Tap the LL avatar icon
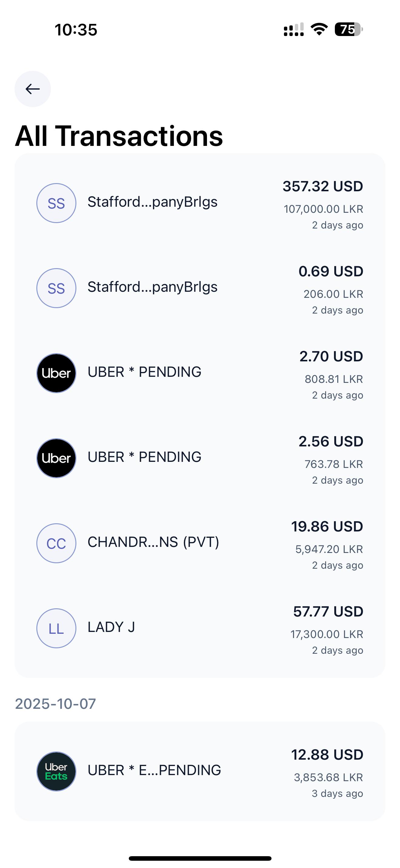 [56, 628]
